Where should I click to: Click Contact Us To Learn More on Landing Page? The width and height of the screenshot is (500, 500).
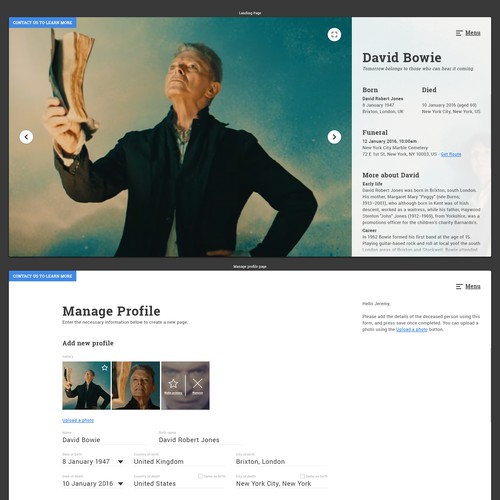click(43, 23)
